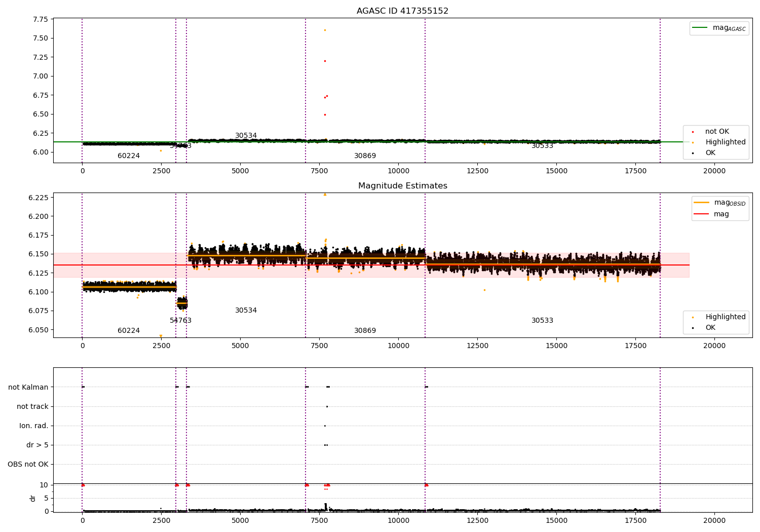Click the 'Ion. rad.' axis label
The width and height of the screenshot is (760, 532).
pyautogui.click(x=34, y=426)
